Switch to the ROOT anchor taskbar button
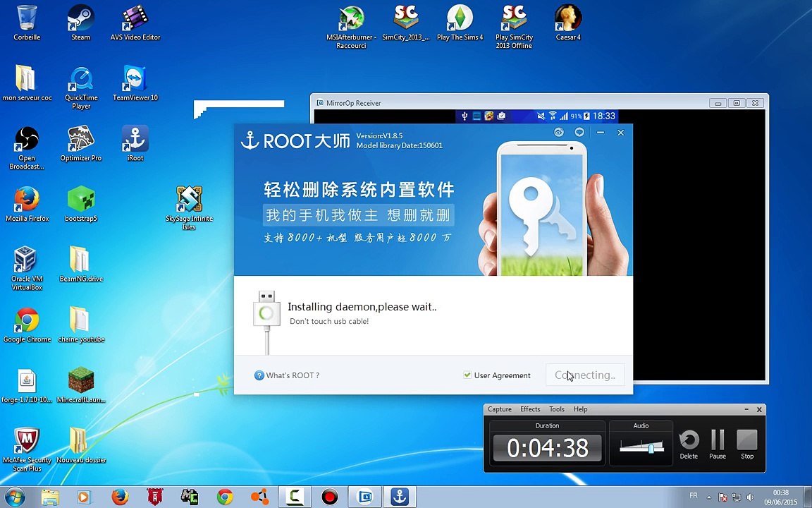This screenshot has height=508, width=812. click(x=399, y=497)
